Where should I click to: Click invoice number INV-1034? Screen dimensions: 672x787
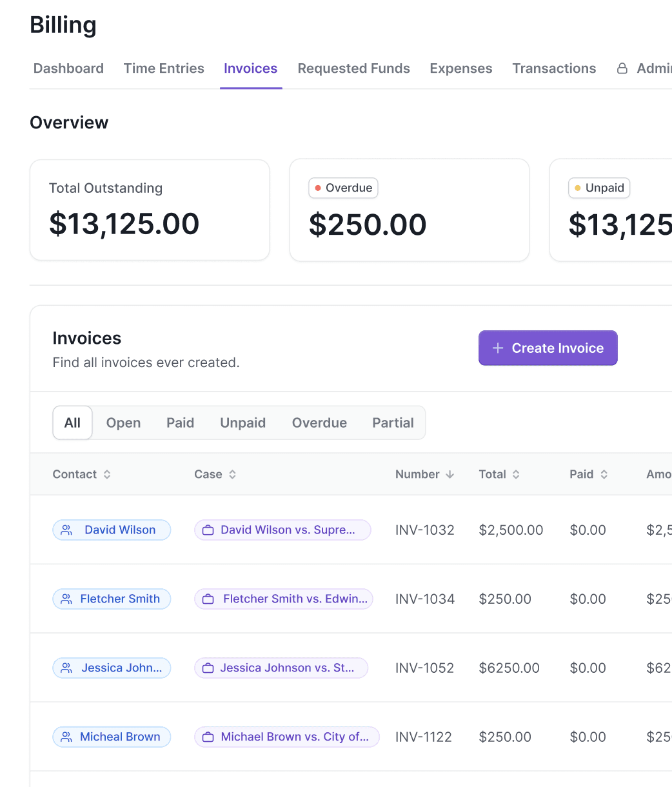pos(425,599)
